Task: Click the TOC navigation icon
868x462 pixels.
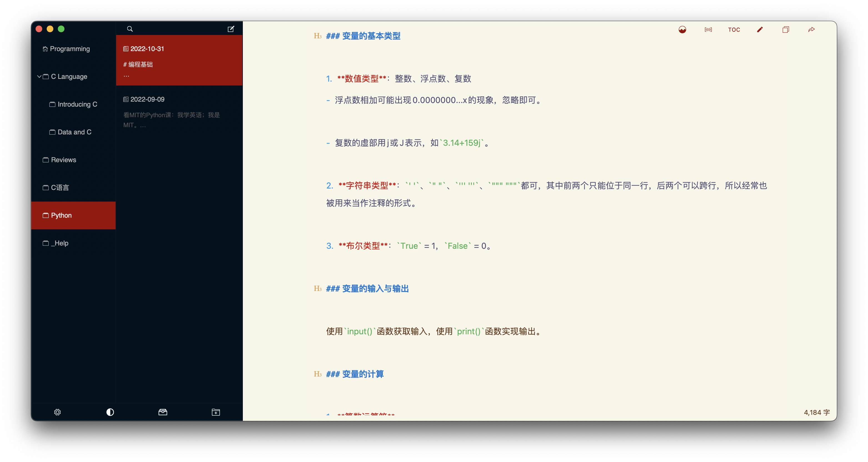Action: tap(734, 29)
